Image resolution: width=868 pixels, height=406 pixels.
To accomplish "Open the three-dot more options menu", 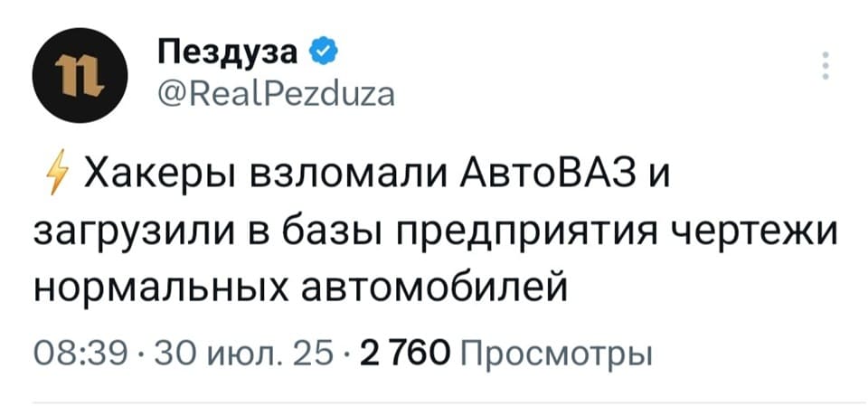I will click(825, 68).
